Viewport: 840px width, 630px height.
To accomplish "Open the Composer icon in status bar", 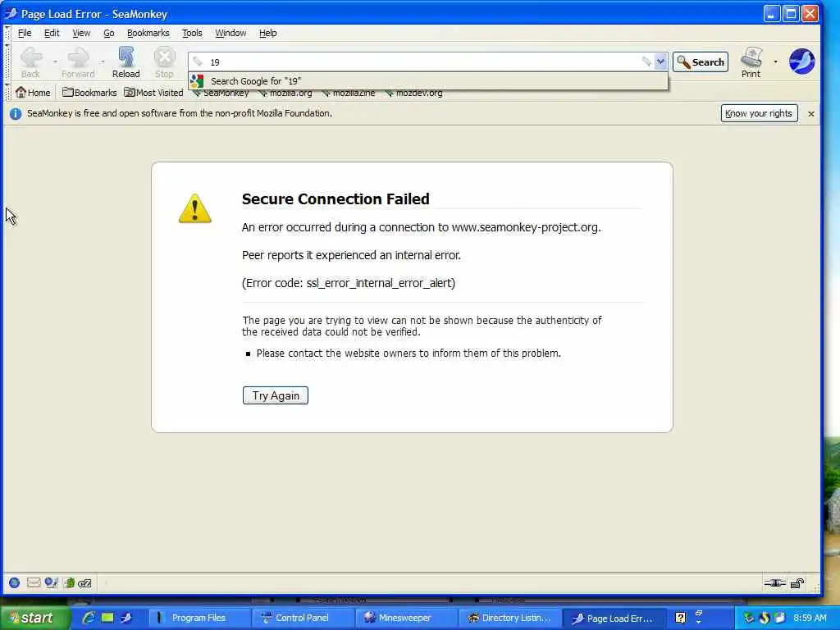I will (x=51, y=583).
